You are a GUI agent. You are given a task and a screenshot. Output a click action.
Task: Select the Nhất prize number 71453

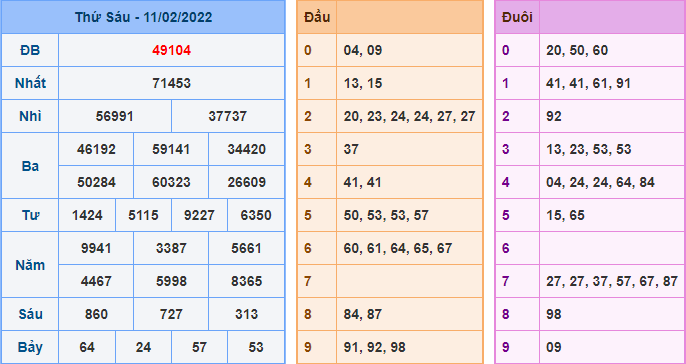[172, 83]
